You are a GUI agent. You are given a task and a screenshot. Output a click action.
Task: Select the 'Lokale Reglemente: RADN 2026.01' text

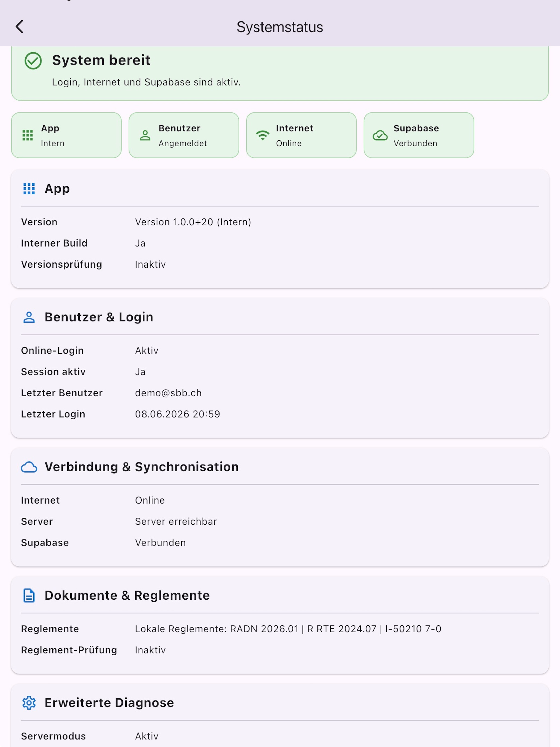pos(217,629)
